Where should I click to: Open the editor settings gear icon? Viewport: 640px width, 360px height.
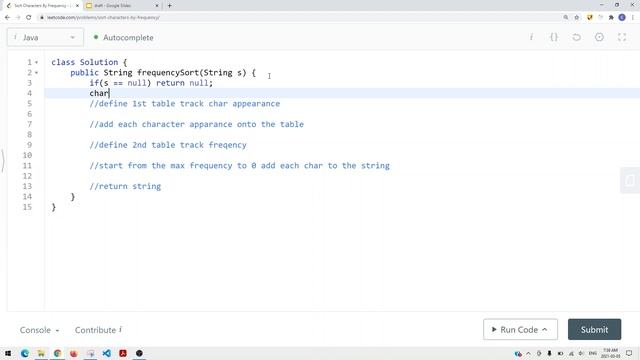[x=599, y=37]
